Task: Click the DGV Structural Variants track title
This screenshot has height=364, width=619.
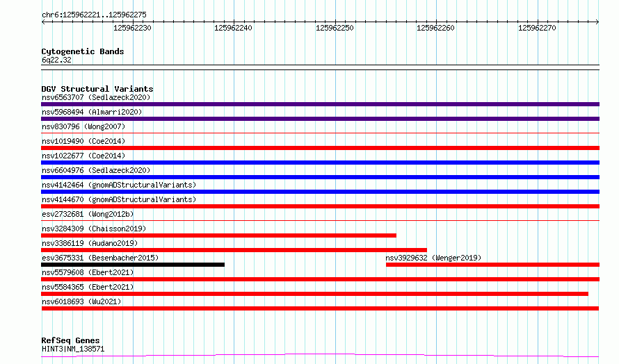Action: point(97,89)
